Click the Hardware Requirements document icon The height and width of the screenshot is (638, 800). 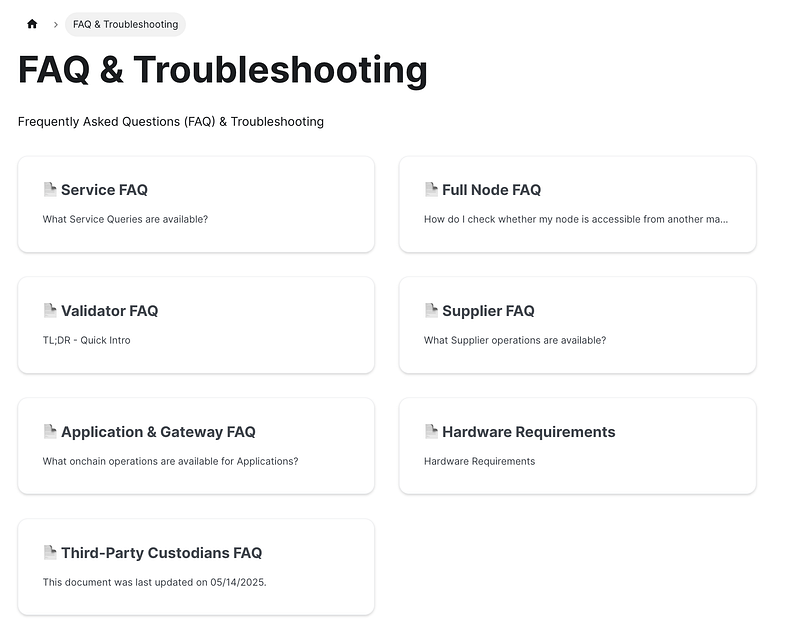[x=431, y=431]
